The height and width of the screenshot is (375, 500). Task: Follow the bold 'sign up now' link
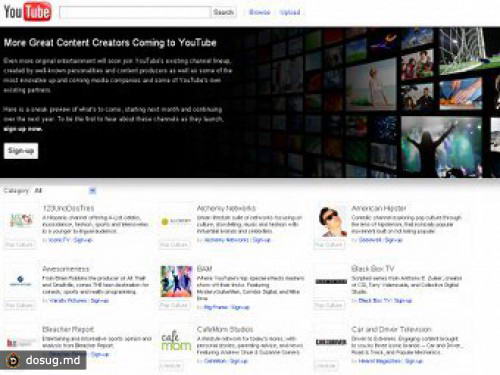pyautogui.click(x=23, y=129)
